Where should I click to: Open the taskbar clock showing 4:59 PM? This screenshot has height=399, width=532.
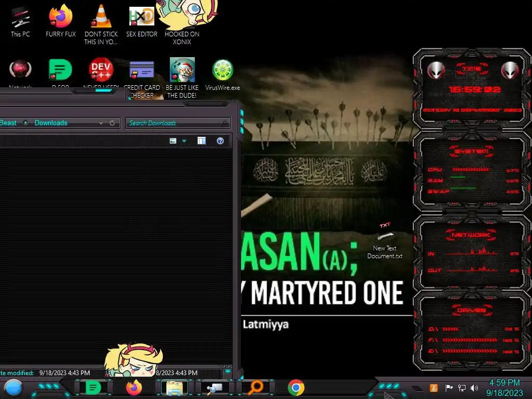[x=504, y=388]
